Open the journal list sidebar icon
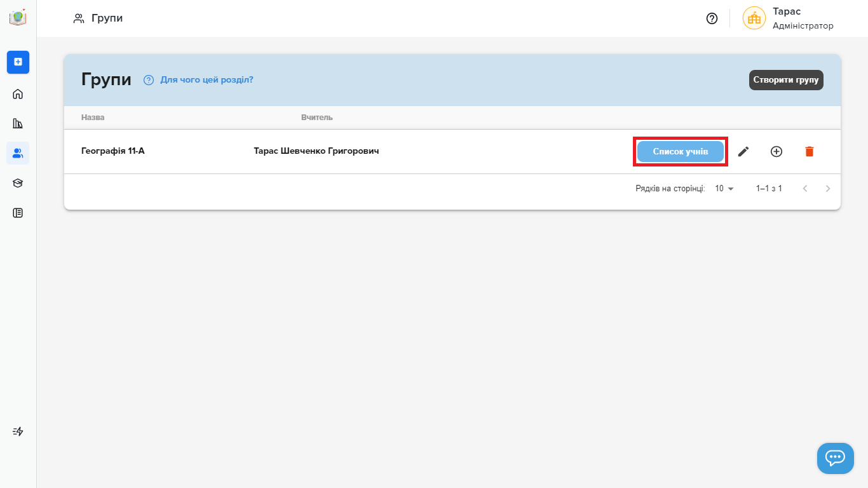Screen dimensions: 868x488 click(x=18, y=213)
